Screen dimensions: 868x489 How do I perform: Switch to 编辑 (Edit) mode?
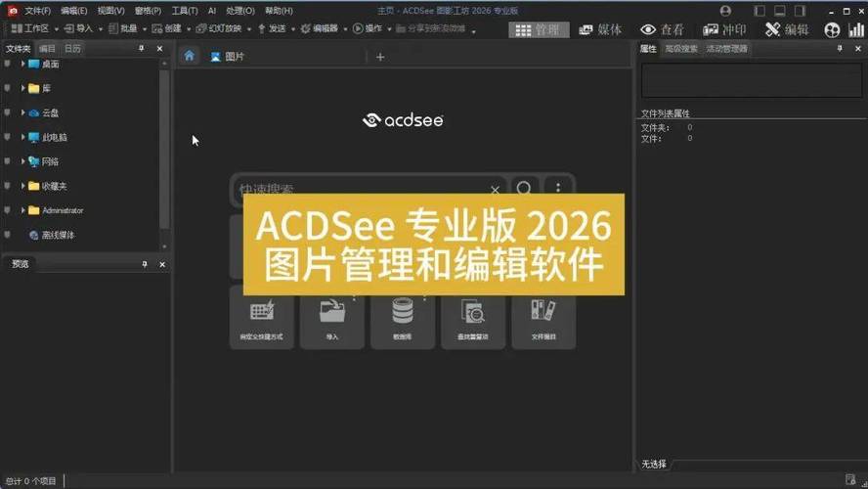coord(787,30)
